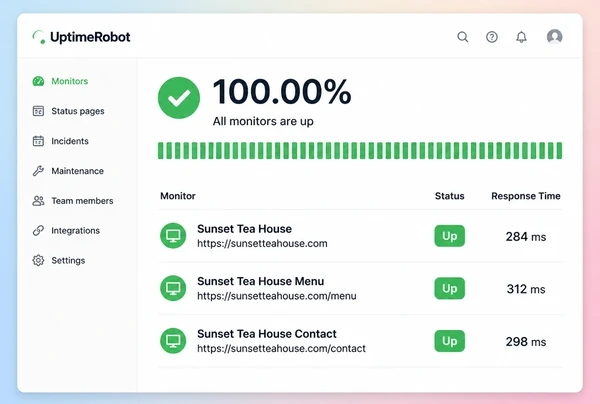Click the Integrations link icon
The width and height of the screenshot is (600, 404).
38,230
